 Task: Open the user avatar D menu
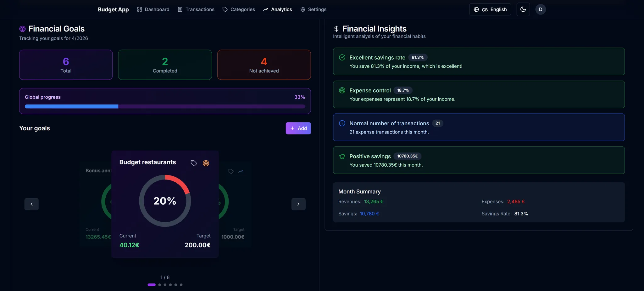(541, 9)
